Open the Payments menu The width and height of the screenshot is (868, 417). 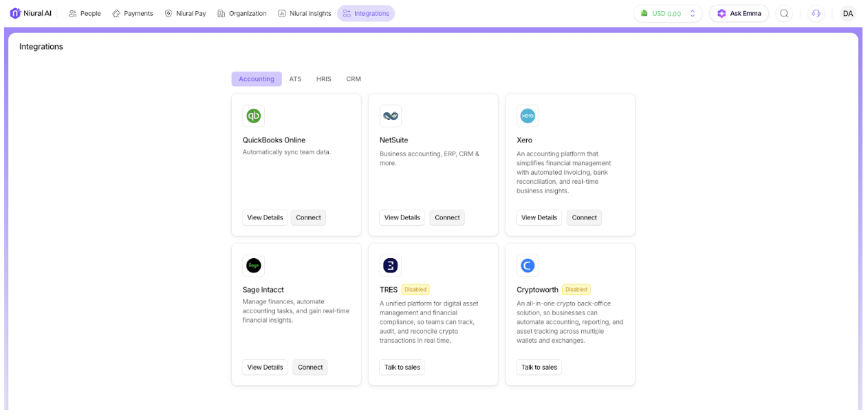(x=133, y=13)
